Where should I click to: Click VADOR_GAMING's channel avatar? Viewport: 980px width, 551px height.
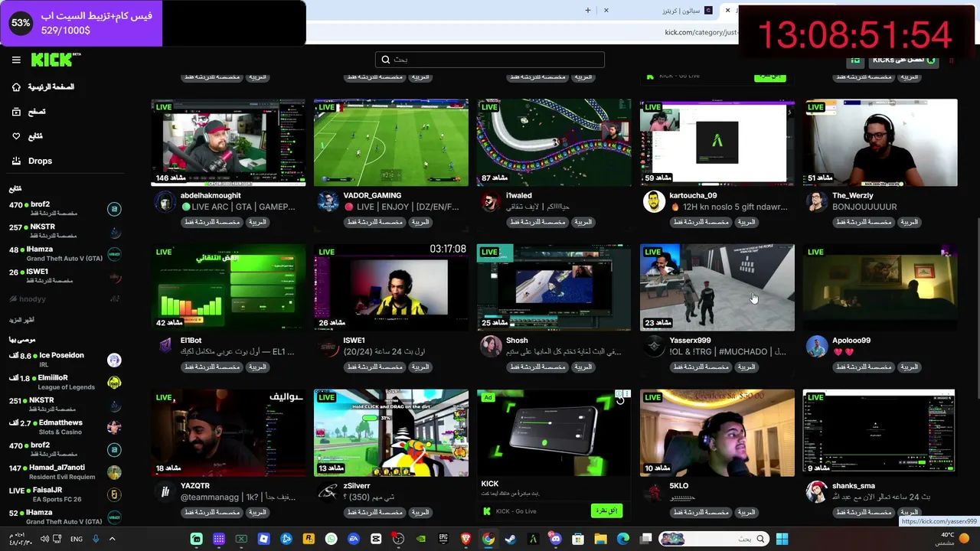point(328,201)
